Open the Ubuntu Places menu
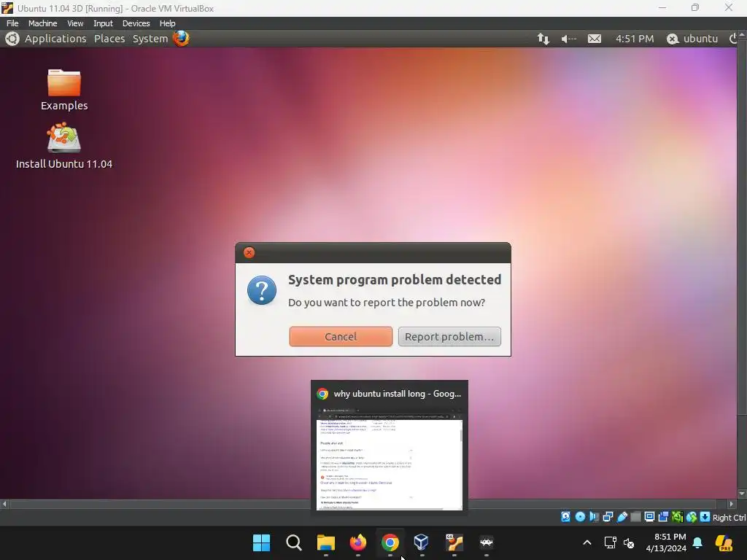The height and width of the screenshot is (560, 747). [x=109, y=39]
